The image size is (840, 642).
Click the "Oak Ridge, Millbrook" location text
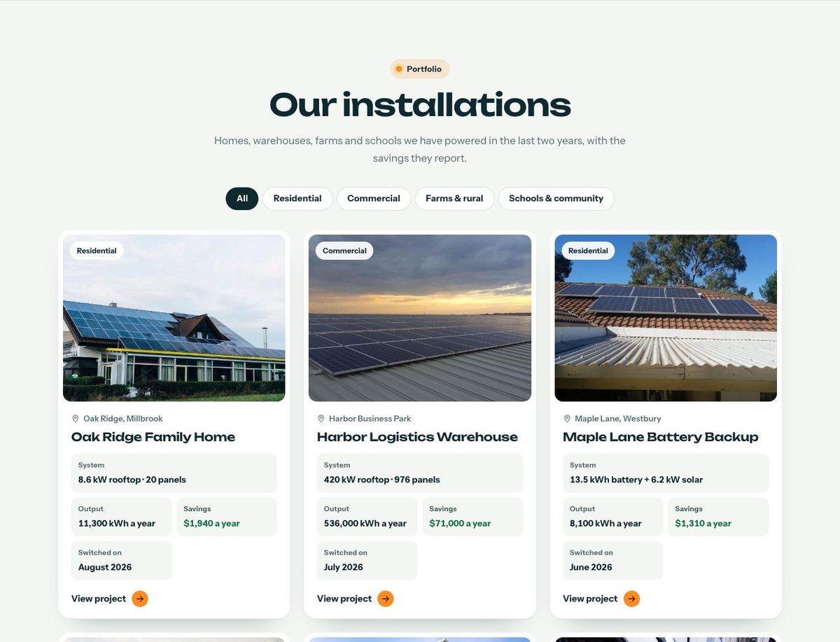123,419
